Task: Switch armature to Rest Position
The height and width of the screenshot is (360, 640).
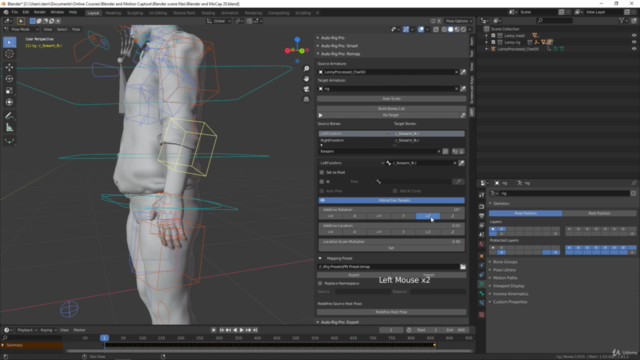Action: coord(599,213)
